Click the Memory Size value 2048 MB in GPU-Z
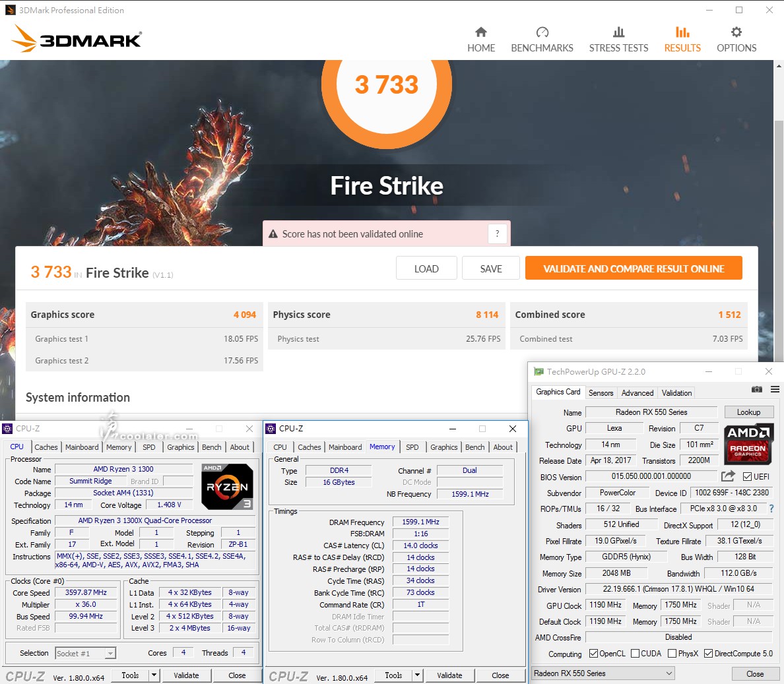The width and height of the screenshot is (784, 684). [x=616, y=573]
